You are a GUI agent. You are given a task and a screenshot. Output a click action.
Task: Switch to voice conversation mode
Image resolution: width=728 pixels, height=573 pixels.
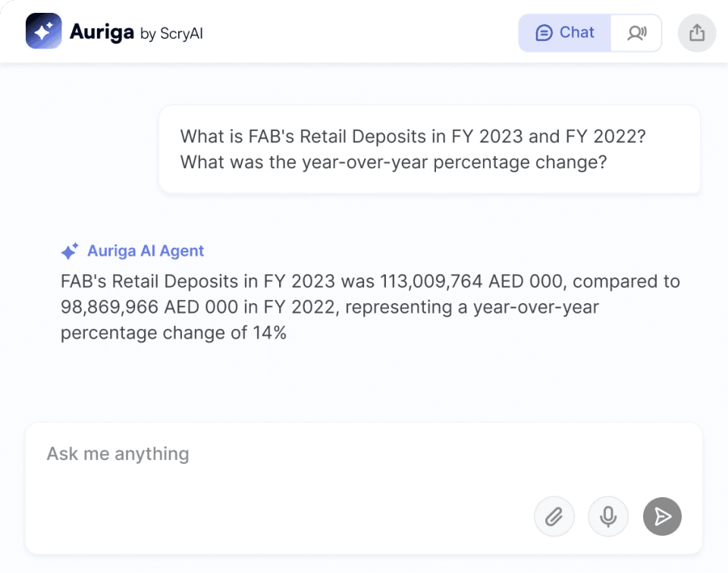point(636,33)
